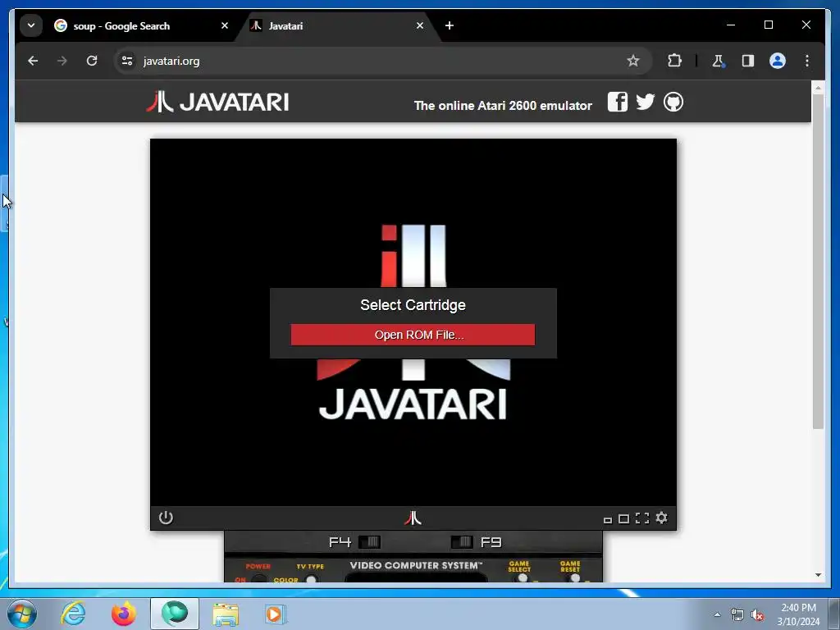The height and width of the screenshot is (630, 840).
Task: Reload the javatari.org page
Action: 92,61
